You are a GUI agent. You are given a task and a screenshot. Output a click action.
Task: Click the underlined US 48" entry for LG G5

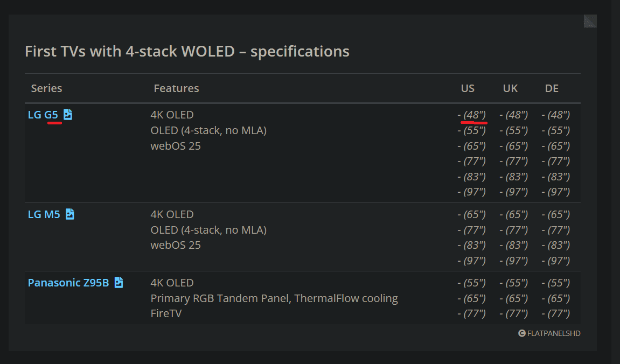[472, 115]
